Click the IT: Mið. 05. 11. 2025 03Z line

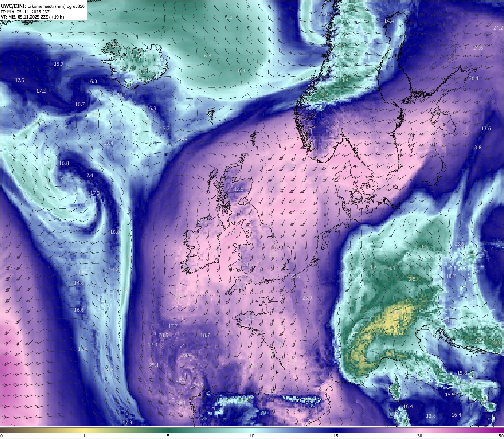click(25, 12)
